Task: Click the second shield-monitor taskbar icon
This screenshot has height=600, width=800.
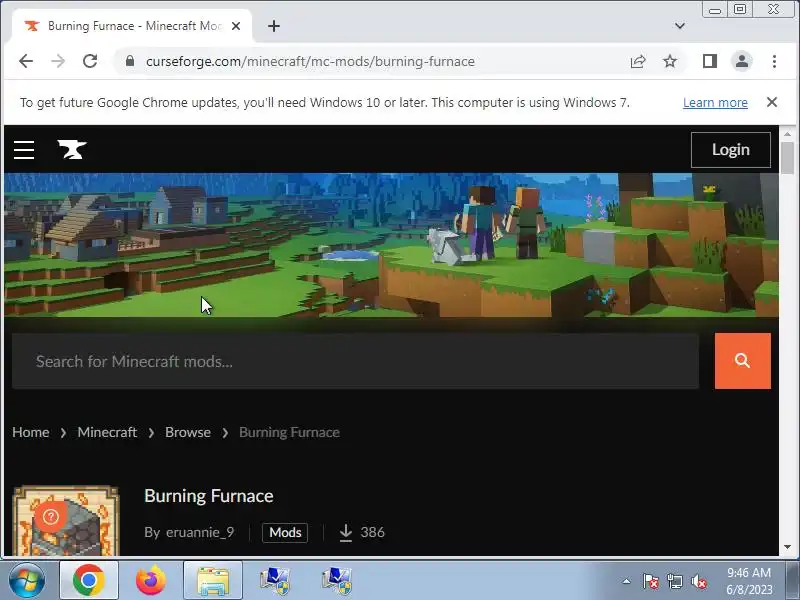Action: (337, 581)
